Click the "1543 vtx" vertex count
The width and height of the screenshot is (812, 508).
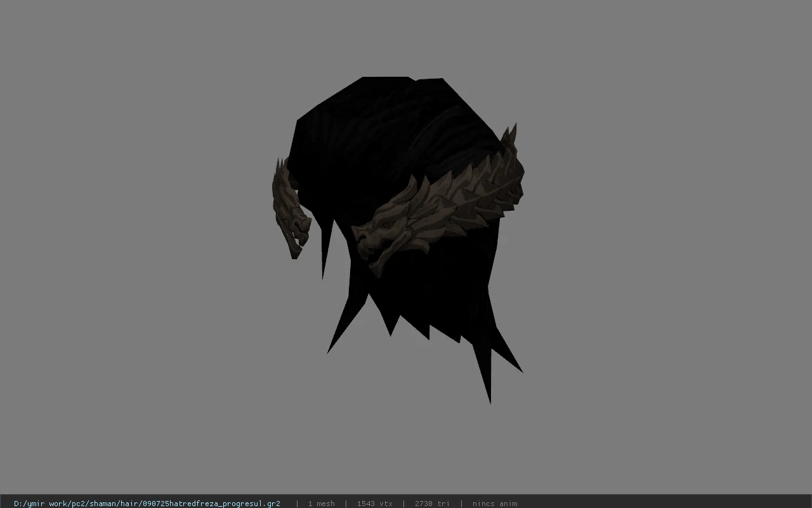coord(374,504)
